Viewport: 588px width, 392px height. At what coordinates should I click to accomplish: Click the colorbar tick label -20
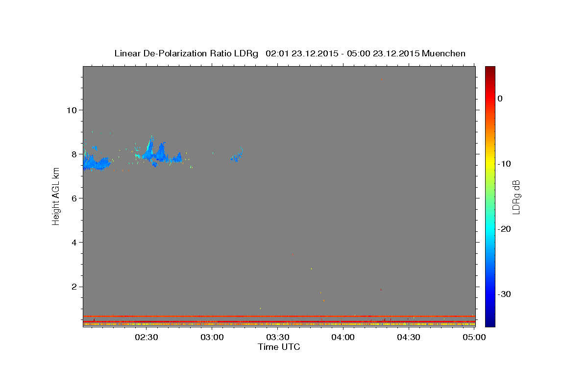(x=503, y=229)
